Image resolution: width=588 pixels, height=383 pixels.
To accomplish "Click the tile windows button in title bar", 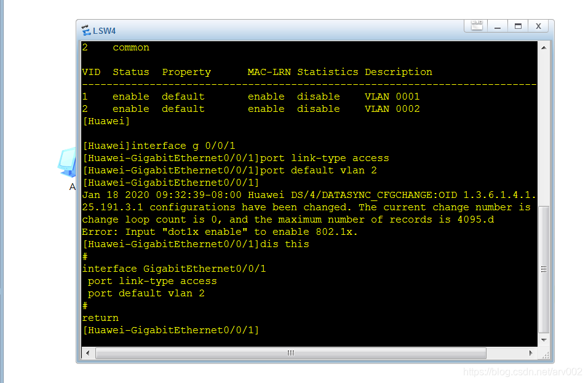I will [477, 26].
